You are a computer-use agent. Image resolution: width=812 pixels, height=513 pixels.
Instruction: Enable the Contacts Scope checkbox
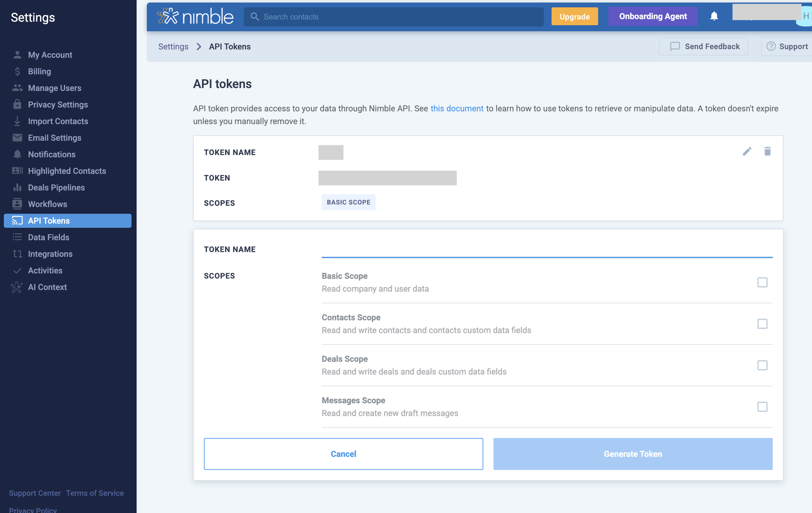pos(763,324)
